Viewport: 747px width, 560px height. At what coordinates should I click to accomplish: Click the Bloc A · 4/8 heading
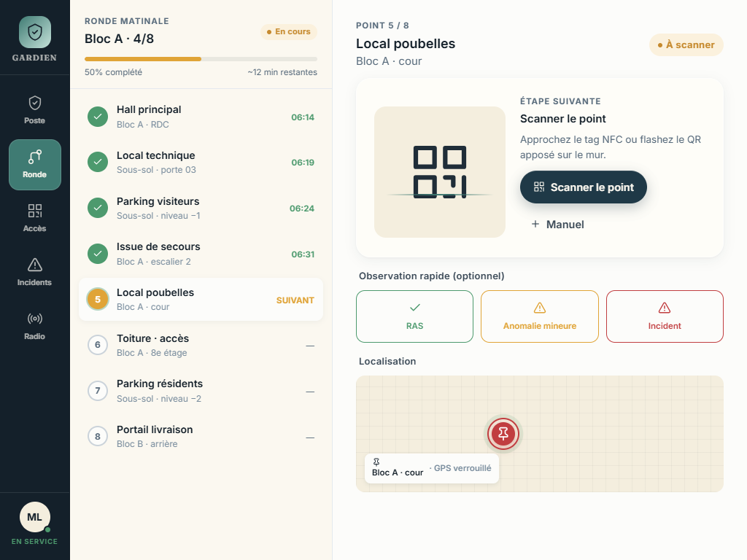(x=119, y=39)
